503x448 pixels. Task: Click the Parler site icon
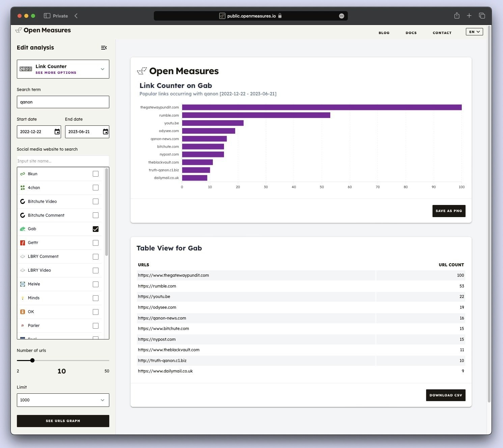point(23,326)
